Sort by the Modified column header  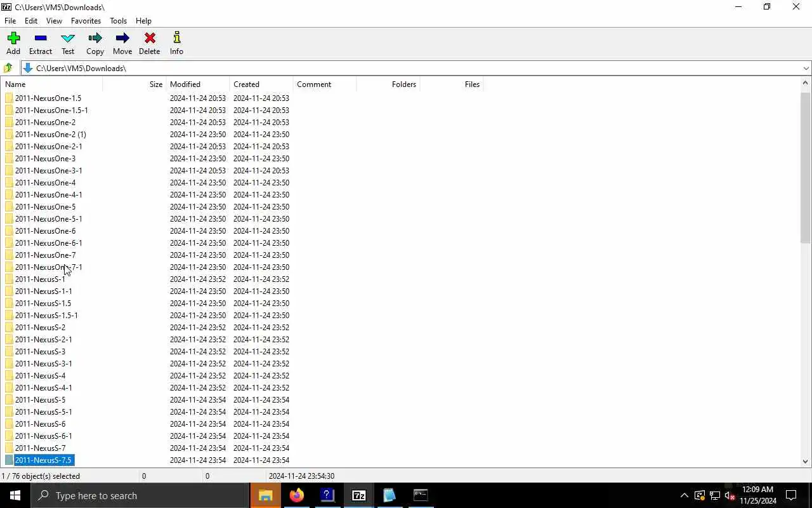click(x=197, y=84)
